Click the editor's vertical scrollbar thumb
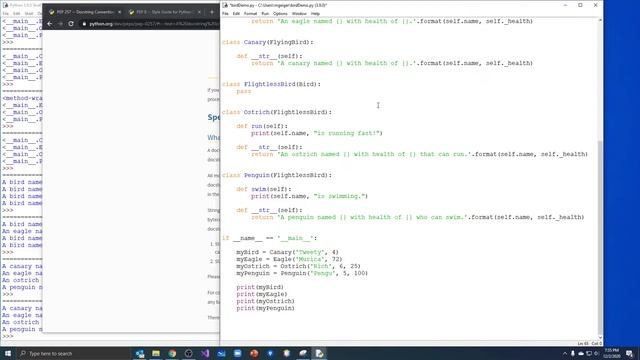 pyautogui.click(x=600, y=238)
